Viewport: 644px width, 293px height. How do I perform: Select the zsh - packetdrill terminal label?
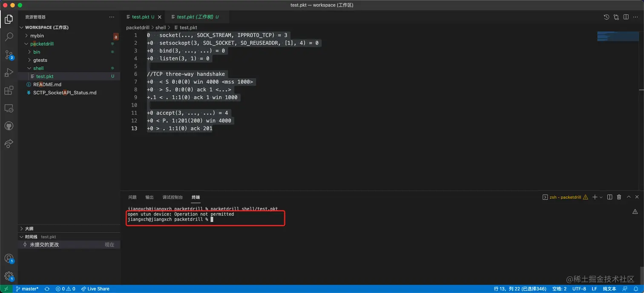click(x=565, y=197)
